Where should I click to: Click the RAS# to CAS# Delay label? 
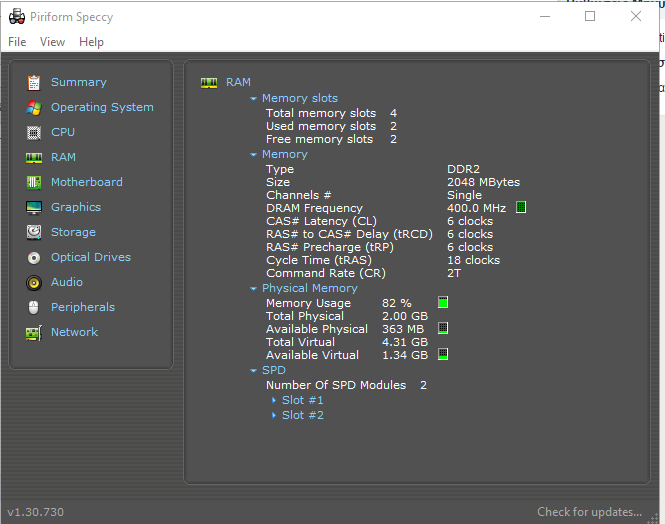(x=349, y=234)
